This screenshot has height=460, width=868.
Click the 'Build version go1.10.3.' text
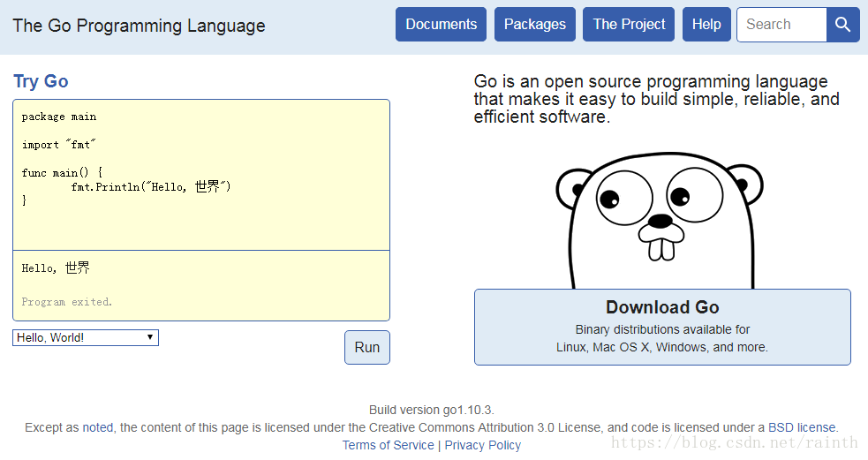point(432,411)
